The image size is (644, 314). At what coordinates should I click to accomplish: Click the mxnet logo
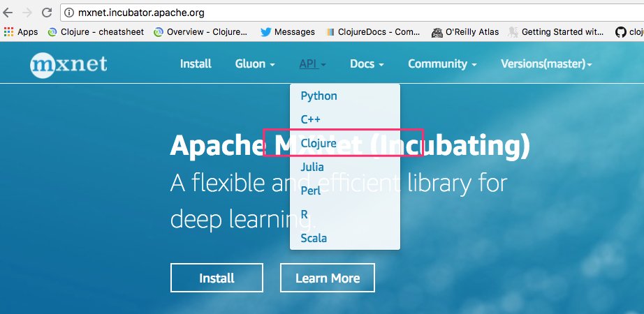pos(68,64)
